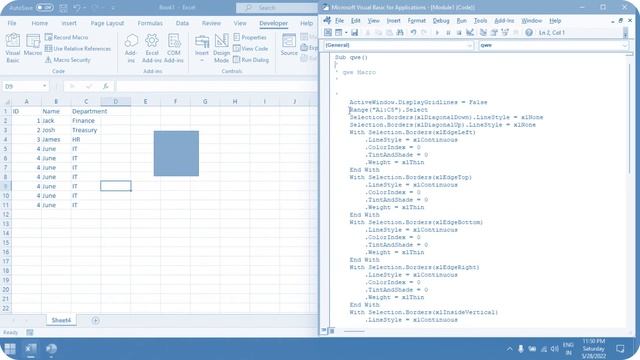
Task: Open VBA Debug menu
Action: click(x=441, y=21)
